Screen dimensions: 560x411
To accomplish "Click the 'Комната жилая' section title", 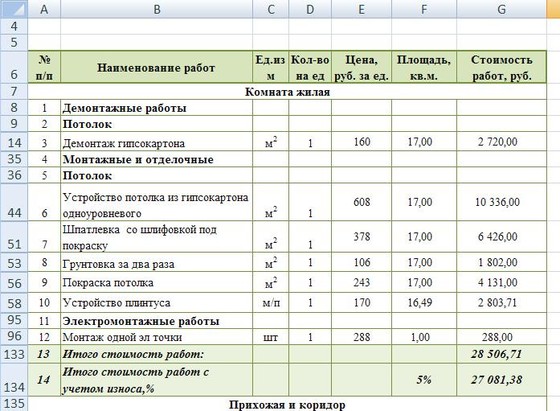I will point(288,92).
